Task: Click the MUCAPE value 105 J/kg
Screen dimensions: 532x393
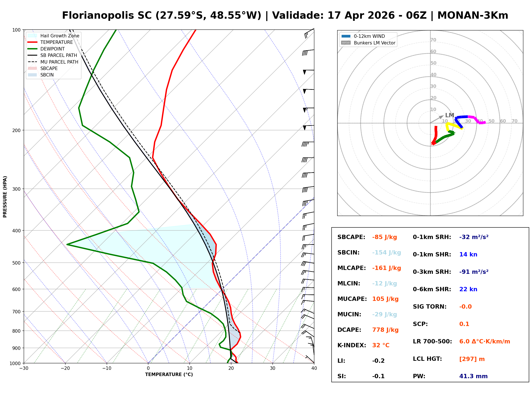Action: click(385, 299)
